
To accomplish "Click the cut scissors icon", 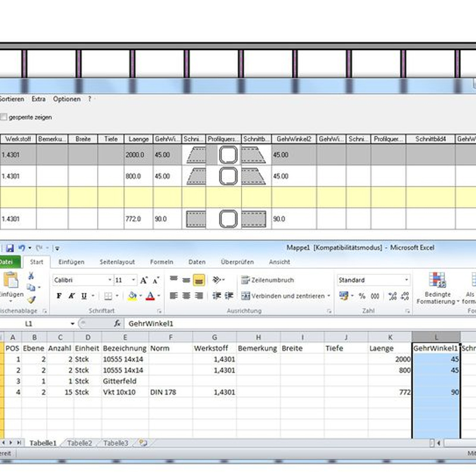I will point(31,276).
